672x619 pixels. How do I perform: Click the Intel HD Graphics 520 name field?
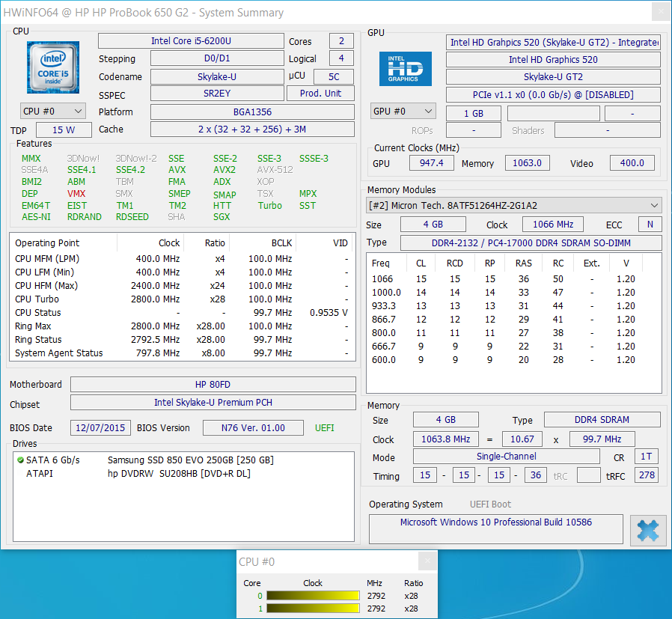click(x=553, y=60)
